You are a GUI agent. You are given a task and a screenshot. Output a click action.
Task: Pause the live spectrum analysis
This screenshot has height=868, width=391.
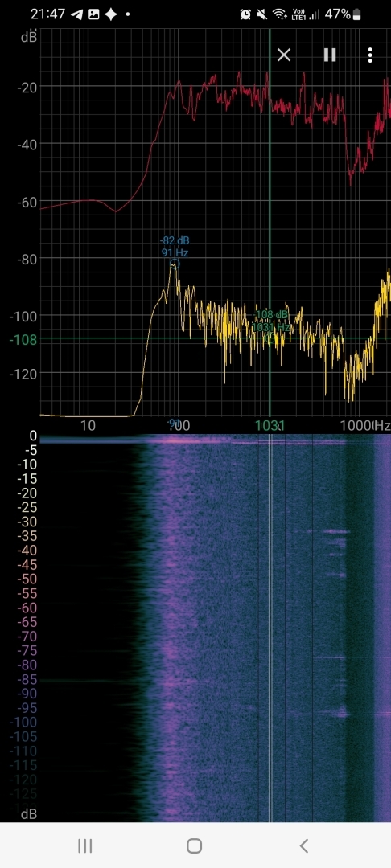coord(330,55)
